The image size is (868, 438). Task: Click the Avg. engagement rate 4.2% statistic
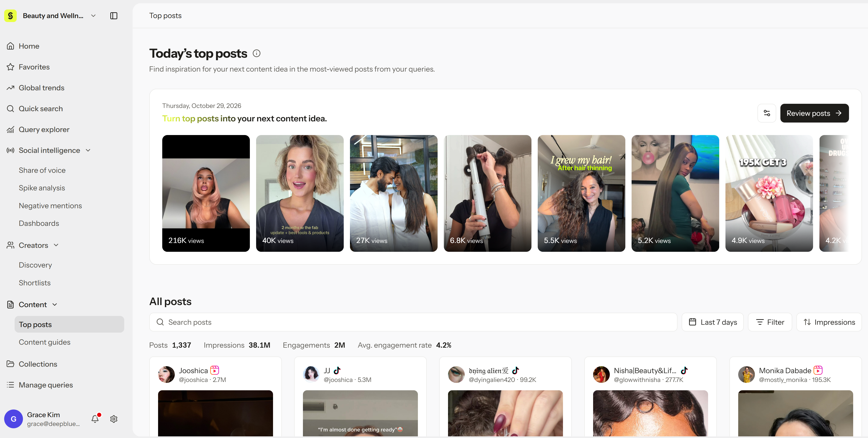point(404,345)
